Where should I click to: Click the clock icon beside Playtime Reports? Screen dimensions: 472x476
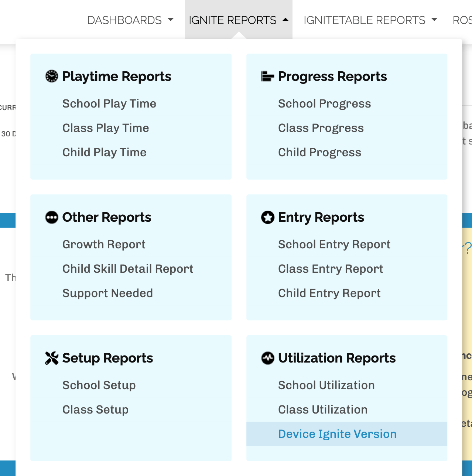[51, 76]
